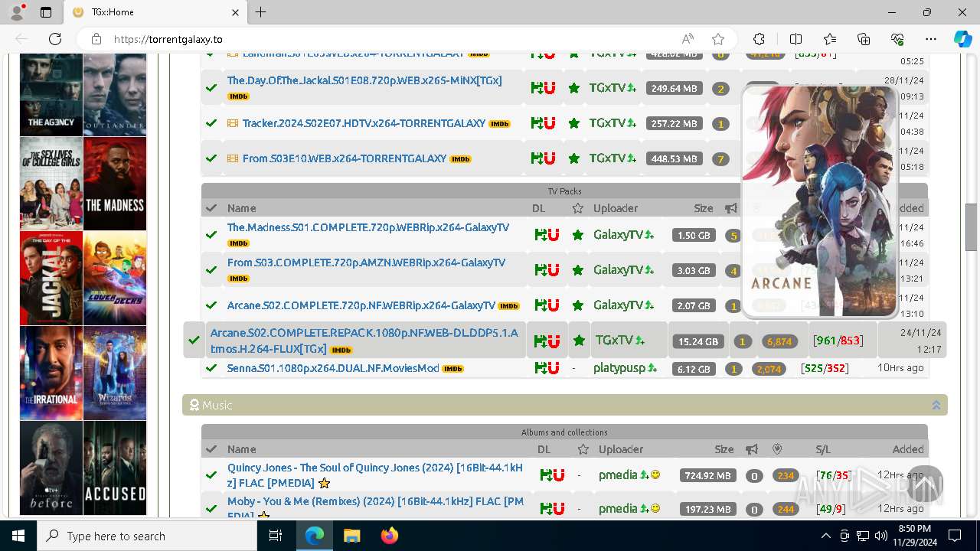Open the notification center icon

(955, 536)
